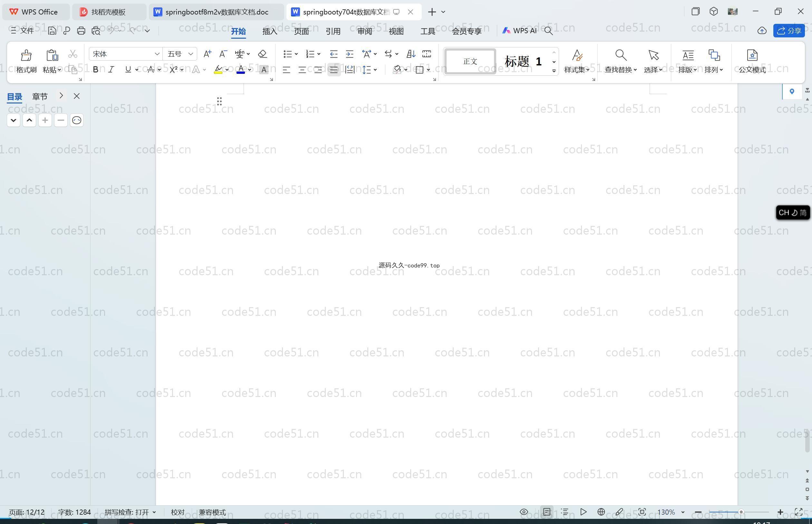Click the Format Painter (格式刷) icon
This screenshot has width=812, height=524.
tap(26, 55)
